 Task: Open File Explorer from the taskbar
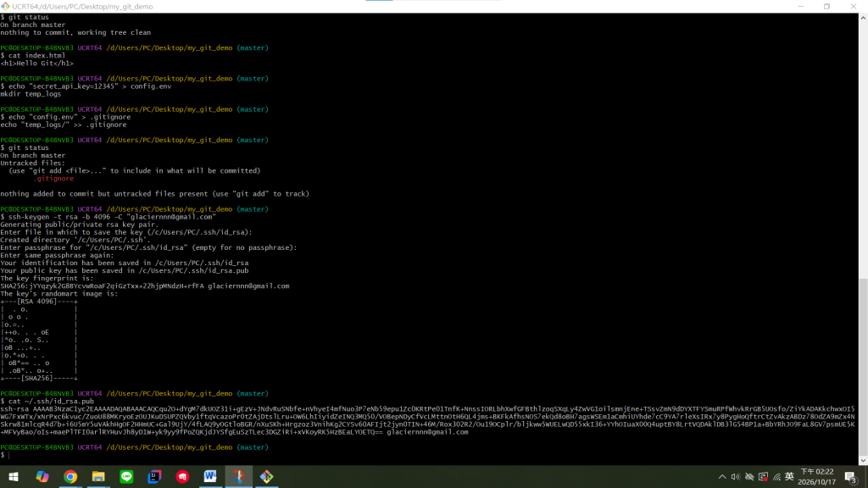98,476
